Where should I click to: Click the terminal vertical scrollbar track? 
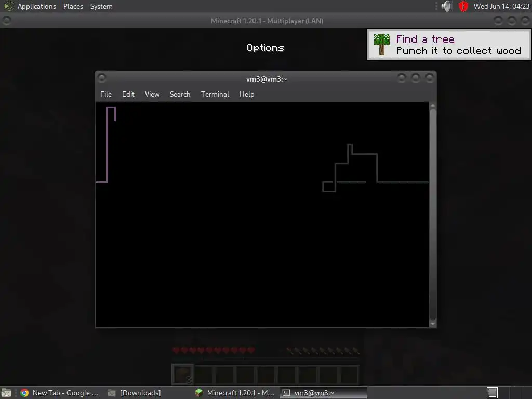click(x=433, y=215)
